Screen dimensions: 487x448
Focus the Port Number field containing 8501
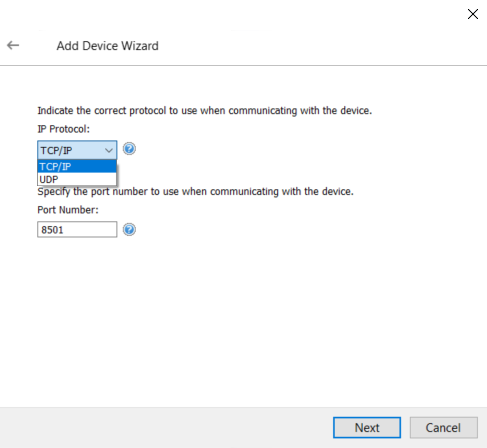pyautogui.click(x=77, y=229)
